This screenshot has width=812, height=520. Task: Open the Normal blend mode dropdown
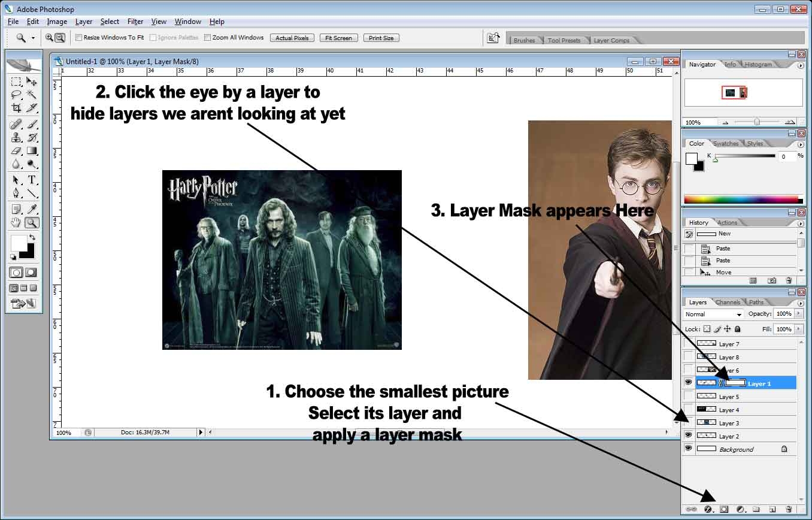714,314
